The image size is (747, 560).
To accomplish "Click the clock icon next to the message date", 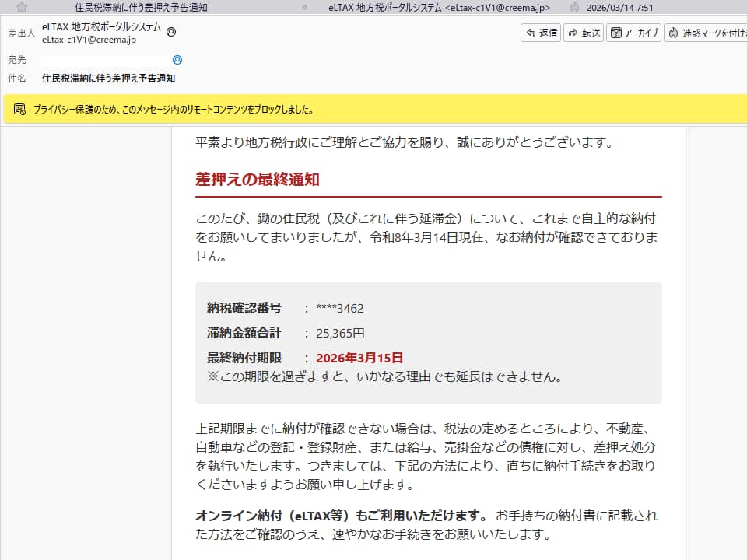I will point(574,8).
